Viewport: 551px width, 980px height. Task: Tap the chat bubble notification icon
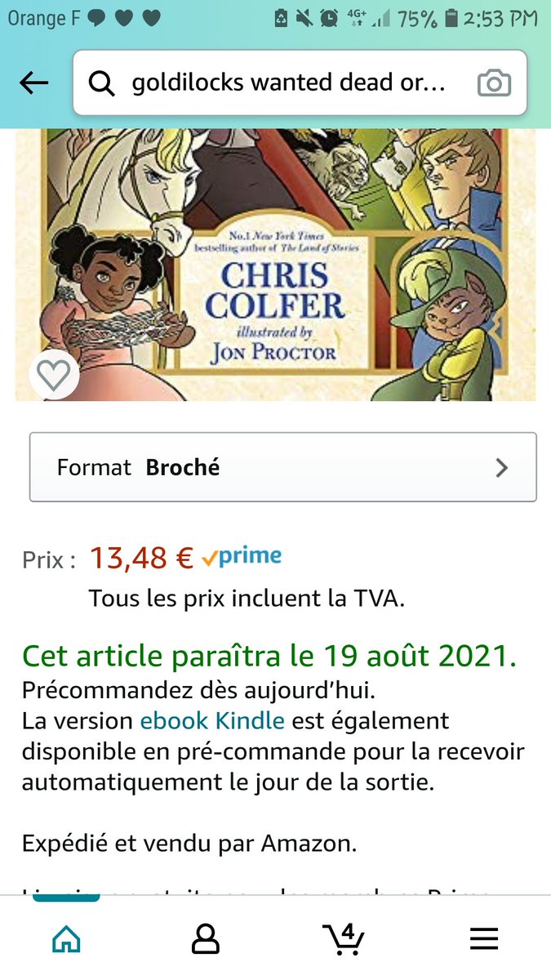pos(96,18)
